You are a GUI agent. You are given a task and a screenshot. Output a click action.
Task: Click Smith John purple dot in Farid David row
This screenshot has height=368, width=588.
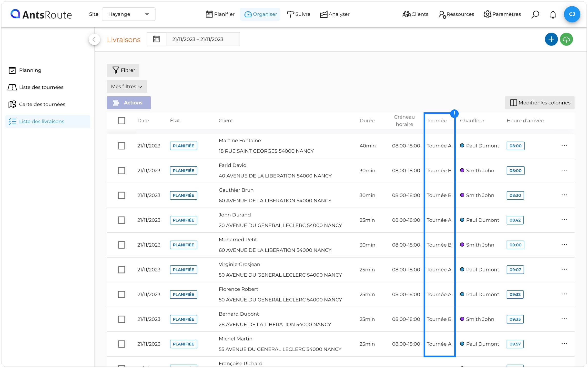coord(462,170)
